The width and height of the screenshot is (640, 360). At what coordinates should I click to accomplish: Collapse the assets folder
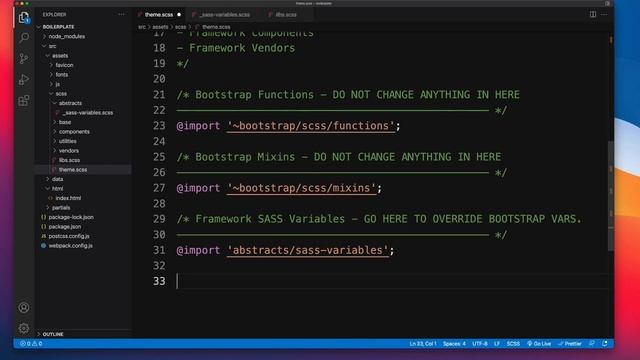(60, 56)
